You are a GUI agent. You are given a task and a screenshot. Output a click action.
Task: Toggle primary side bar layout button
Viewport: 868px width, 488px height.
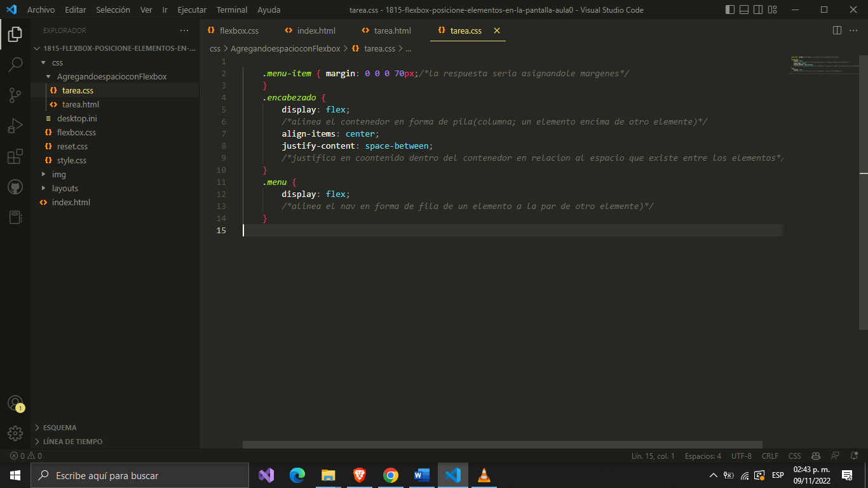tap(730, 10)
